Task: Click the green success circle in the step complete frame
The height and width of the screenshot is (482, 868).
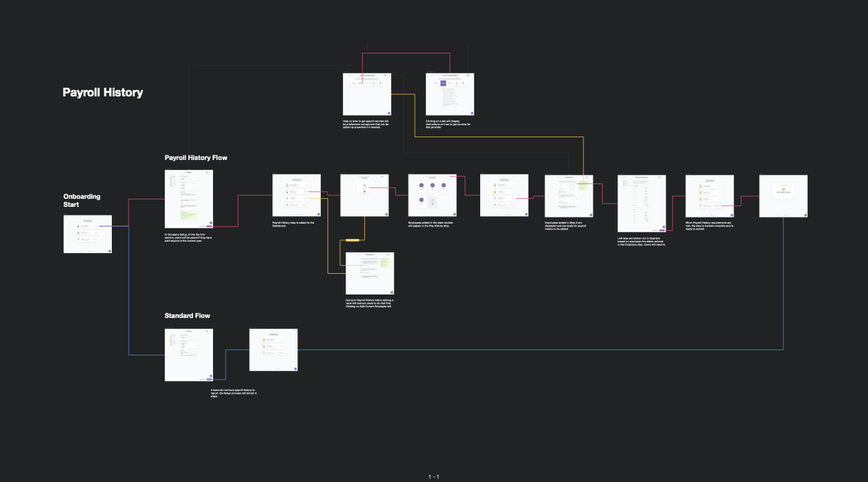Action: (784, 189)
